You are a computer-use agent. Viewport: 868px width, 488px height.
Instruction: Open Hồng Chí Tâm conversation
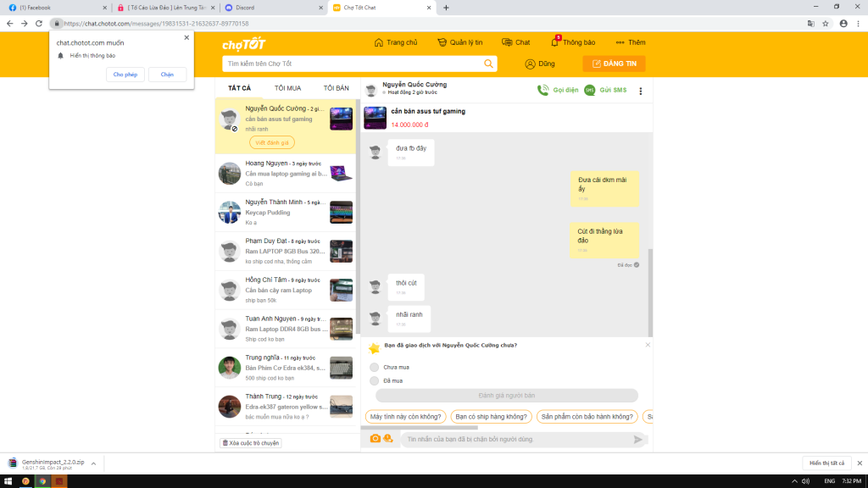pyautogui.click(x=286, y=290)
